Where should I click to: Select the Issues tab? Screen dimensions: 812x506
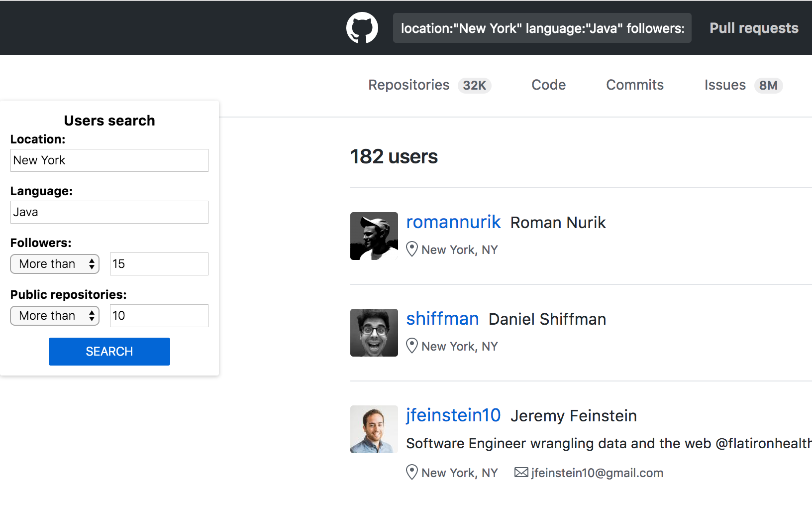click(725, 85)
